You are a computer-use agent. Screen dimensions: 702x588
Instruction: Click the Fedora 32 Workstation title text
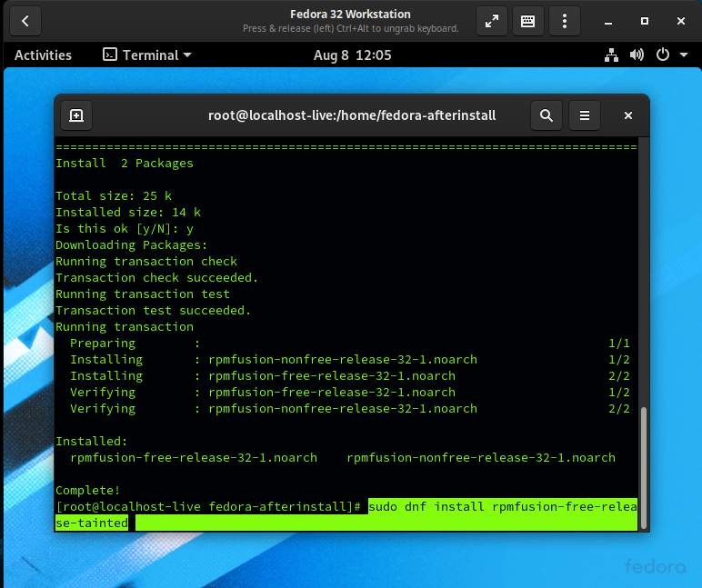(350, 15)
